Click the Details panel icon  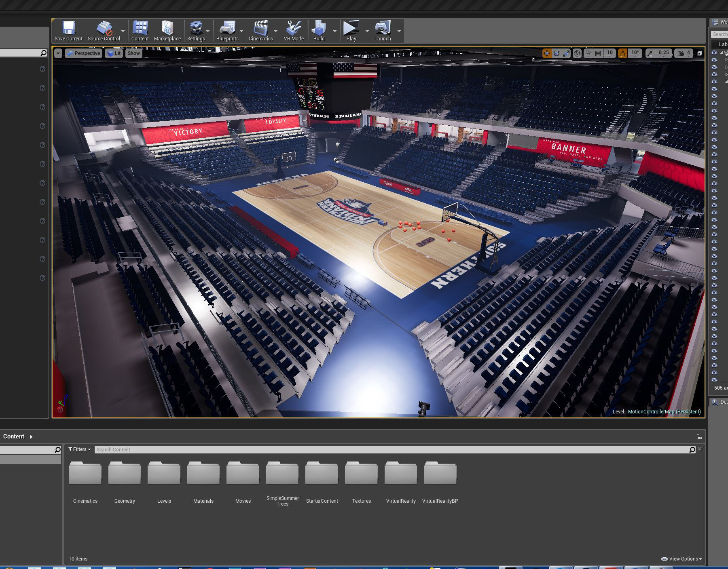715,402
